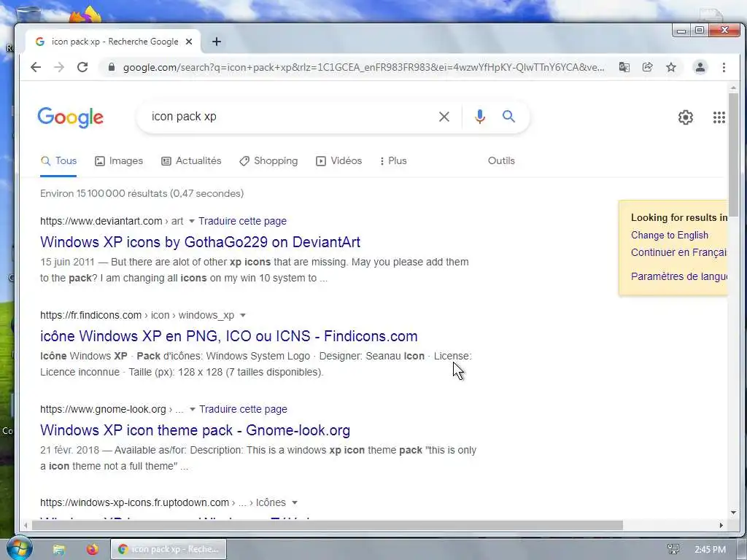Expand findicons result options arrow
The height and width of the screenshot is (560, 747).
pyautogui.click(x=242, y=315)
